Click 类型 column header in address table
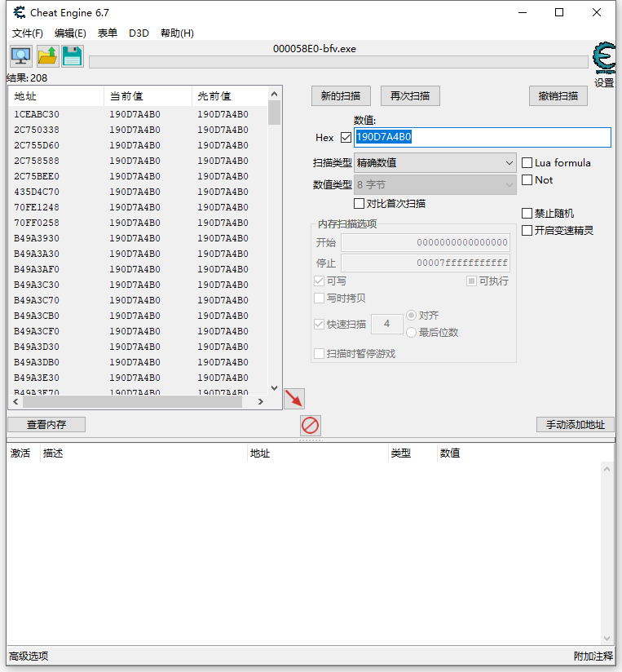This screenshot has width=622, height=672. (x=412, y=453)
